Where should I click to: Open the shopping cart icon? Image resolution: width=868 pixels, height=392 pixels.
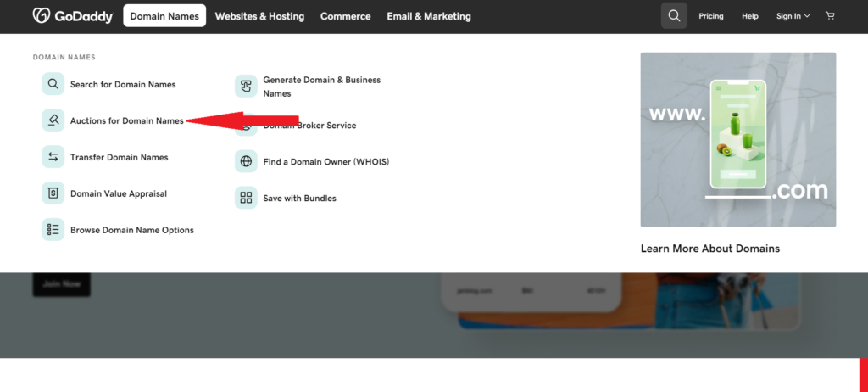pyautogui.click(x=830, y=16)
